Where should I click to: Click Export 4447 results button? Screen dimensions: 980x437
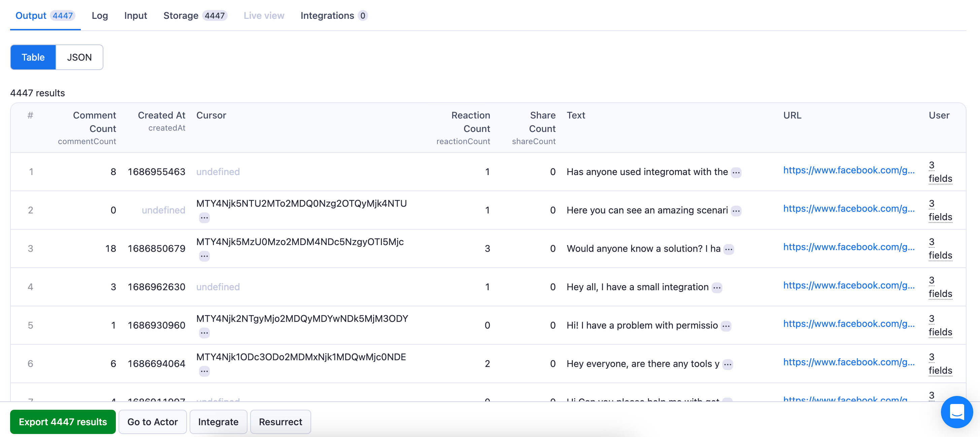pyautogui.click(x=63, y=422)
